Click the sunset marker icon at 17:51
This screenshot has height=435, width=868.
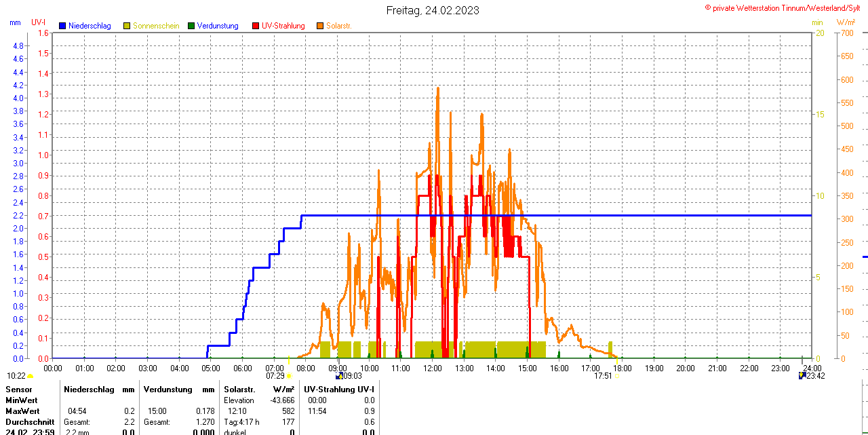[x=617, y=376]
